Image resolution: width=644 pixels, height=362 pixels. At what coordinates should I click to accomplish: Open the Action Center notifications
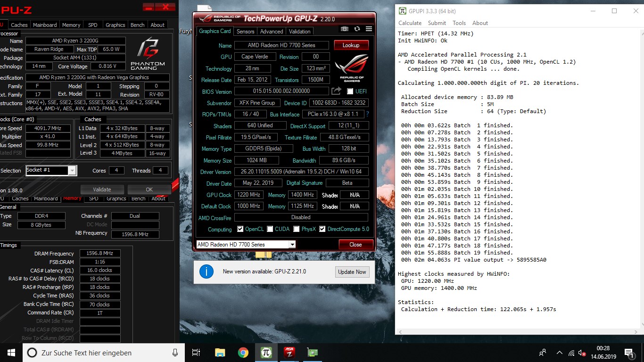coord(629,353)
